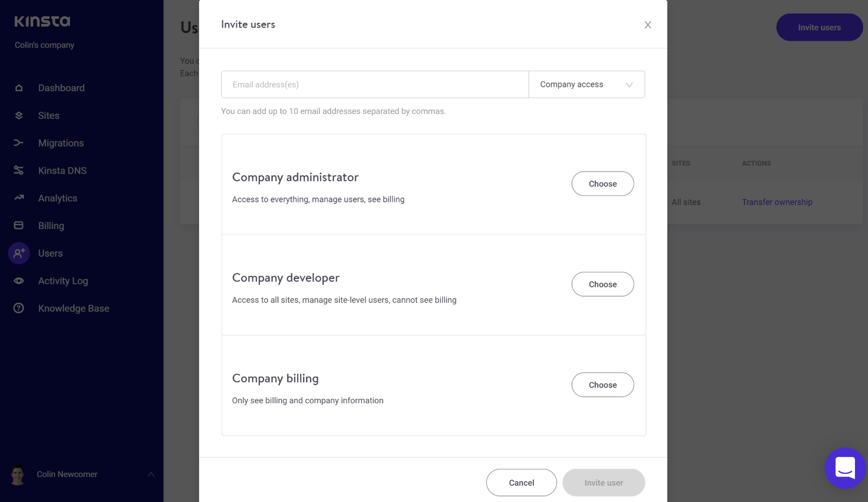
Task: Click the Billing card icon
Action: pos(19,225)
